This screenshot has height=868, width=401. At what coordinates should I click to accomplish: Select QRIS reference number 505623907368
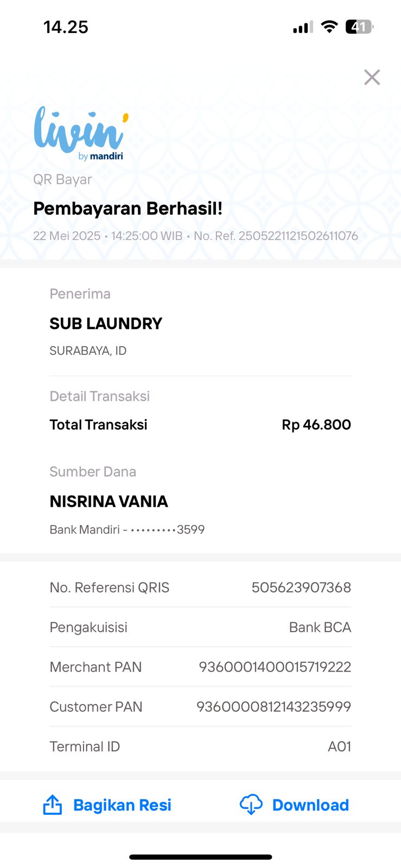click(x=301, y=588)
